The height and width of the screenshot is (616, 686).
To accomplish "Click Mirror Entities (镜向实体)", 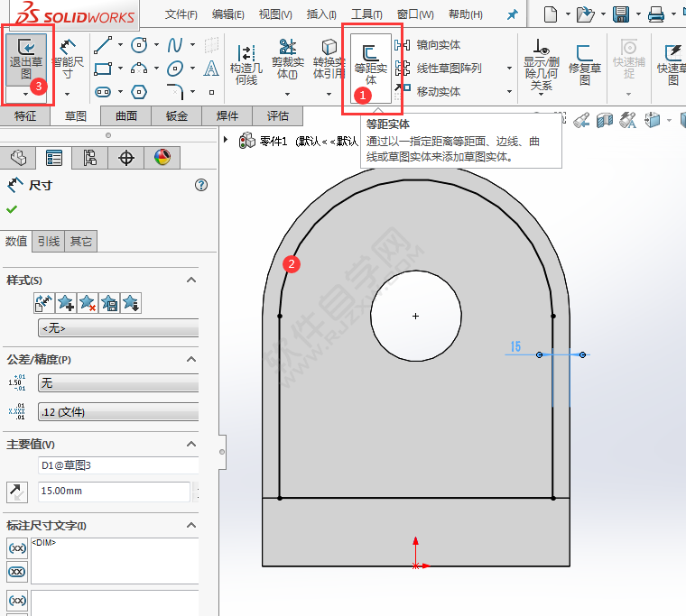I will pos(430,45).
